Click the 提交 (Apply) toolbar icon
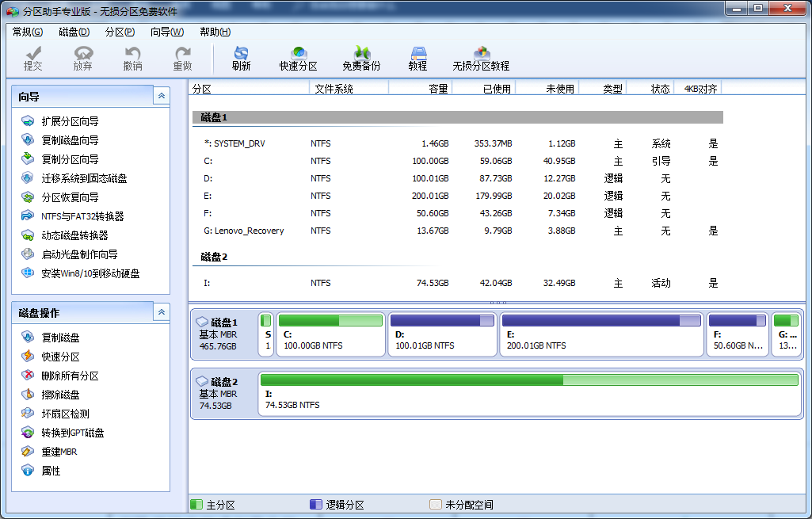The image size is (812, 519). [33, 58]
